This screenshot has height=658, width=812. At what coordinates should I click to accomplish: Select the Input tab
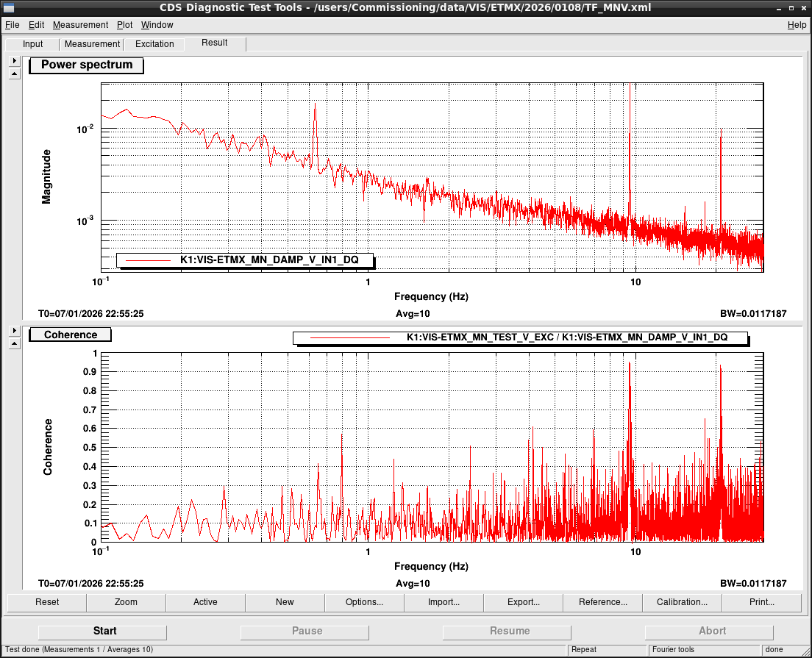pyautogui.click(x=32, y=44)
